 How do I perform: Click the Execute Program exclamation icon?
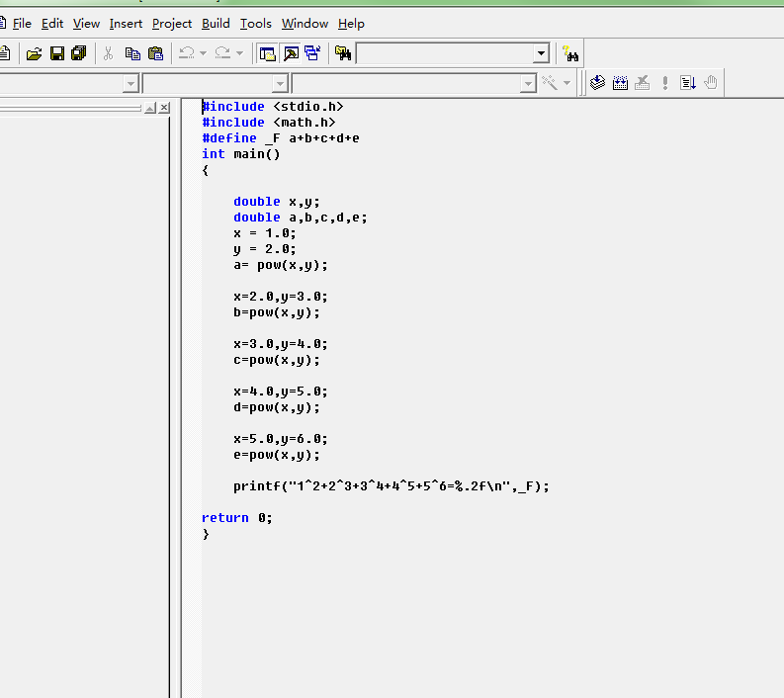(665, 82)
